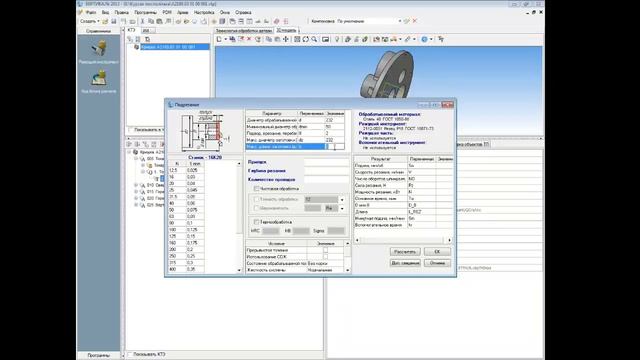The width and height of the screenshot is (640, 360).
Task: Open the Создать dropdown in the toolbar
Action: [89, 21]
